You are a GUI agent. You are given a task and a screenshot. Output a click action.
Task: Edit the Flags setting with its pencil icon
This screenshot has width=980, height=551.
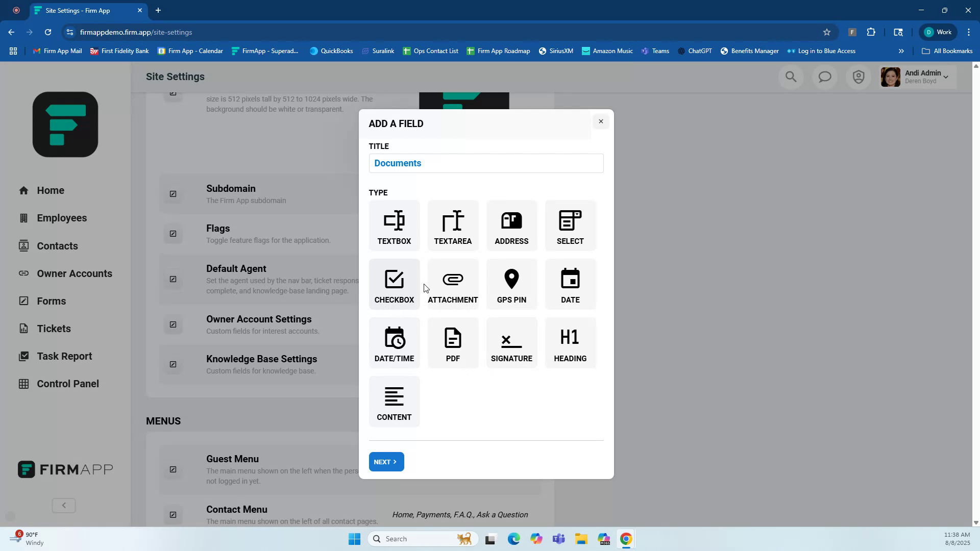coord(173,234)
